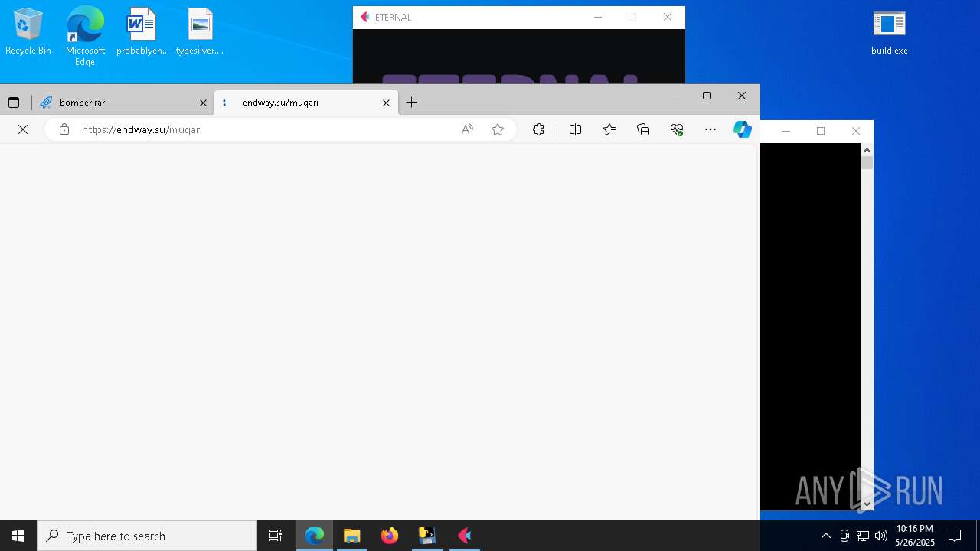
Task: View site information lock icon
Action: point(64,129)
